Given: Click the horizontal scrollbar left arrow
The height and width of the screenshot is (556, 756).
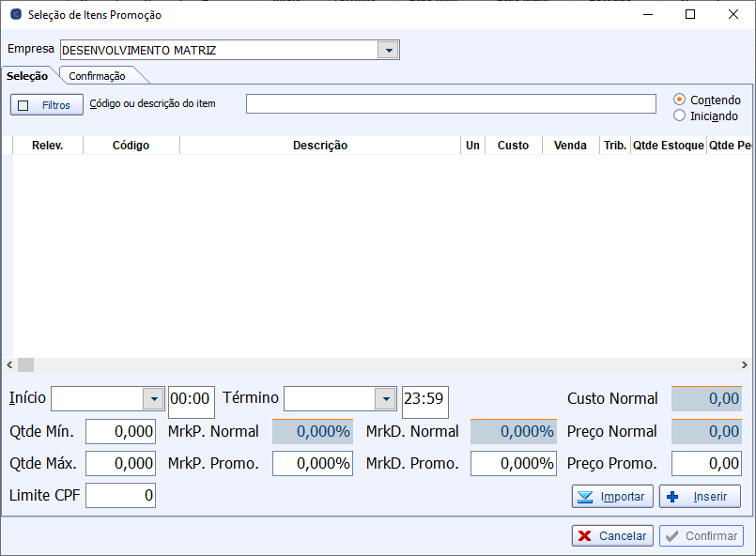Looking at the screenshot, I should pyautogui.click(x=9, y=365).
